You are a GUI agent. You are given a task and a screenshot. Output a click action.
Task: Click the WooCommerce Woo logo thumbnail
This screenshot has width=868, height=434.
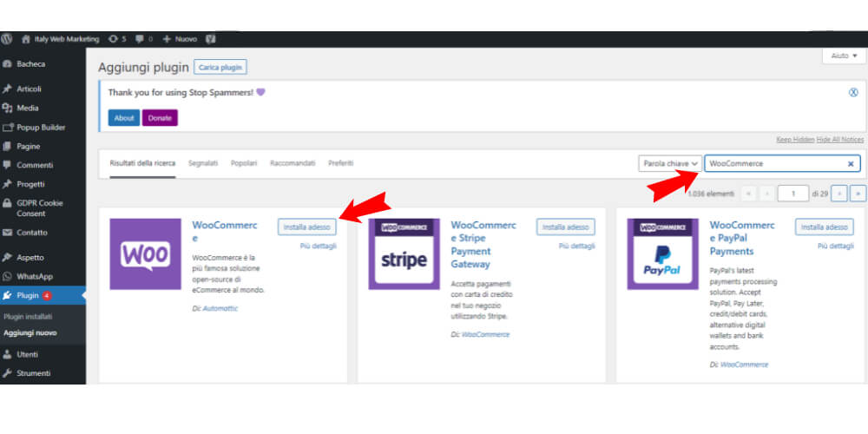coord(145,254)
